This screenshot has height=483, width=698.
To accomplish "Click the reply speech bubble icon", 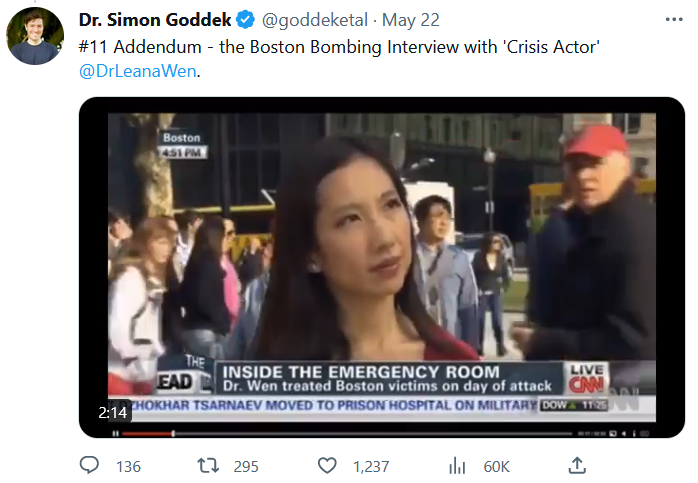I will coord(89,465).
